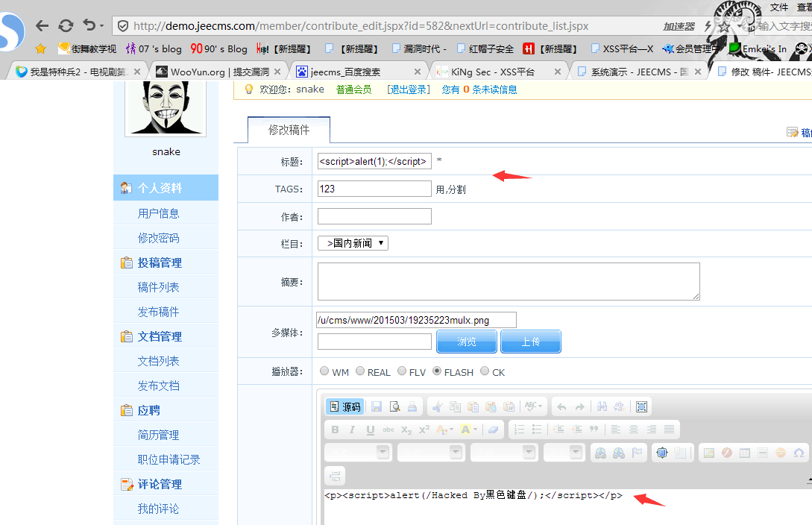Click the Redo arrow in editor
This screenshot has height=525, width=812.
click(x=579, y=407)
